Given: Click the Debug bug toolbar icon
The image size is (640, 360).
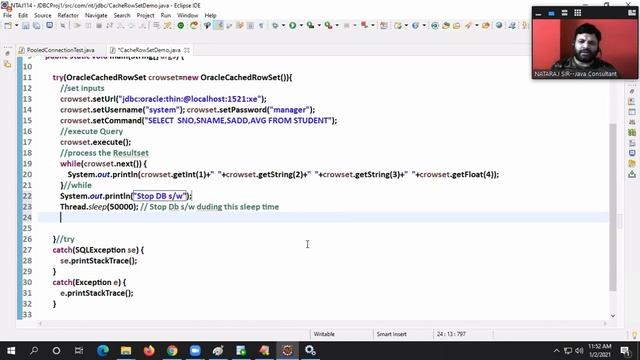Looking at the screenshot, I should tap(275, 26).
